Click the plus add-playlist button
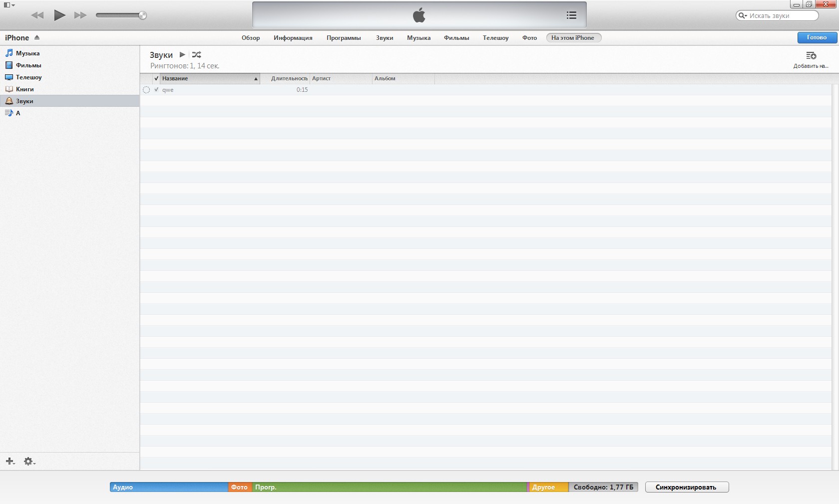This screenshot has height=504, width=839. point(10,462)
